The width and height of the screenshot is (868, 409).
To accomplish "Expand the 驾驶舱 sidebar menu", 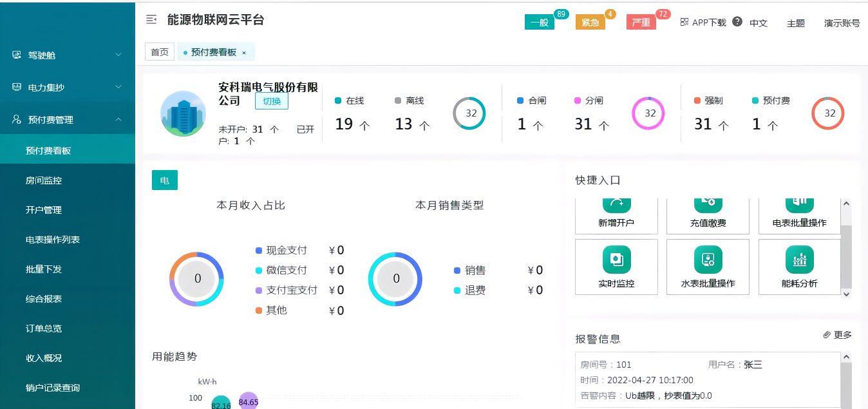I will 68,55.
